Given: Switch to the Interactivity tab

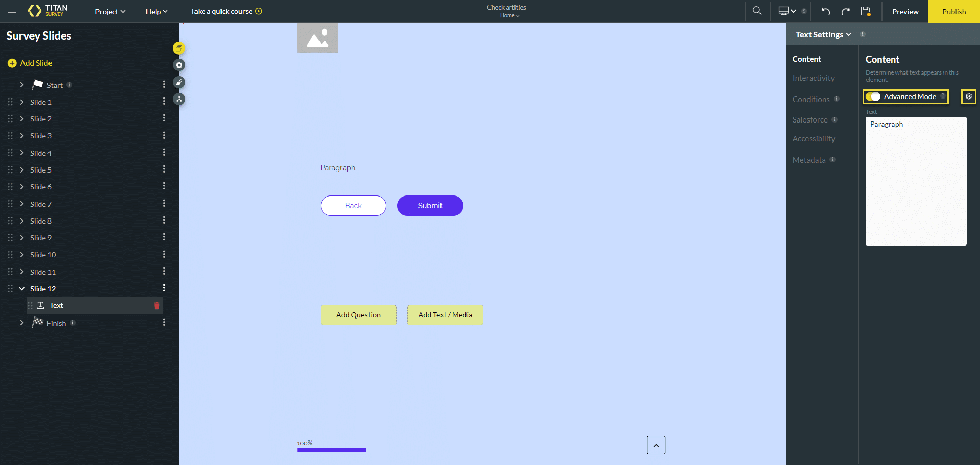Looking at the screenshot, I should [x=813, y=78].
